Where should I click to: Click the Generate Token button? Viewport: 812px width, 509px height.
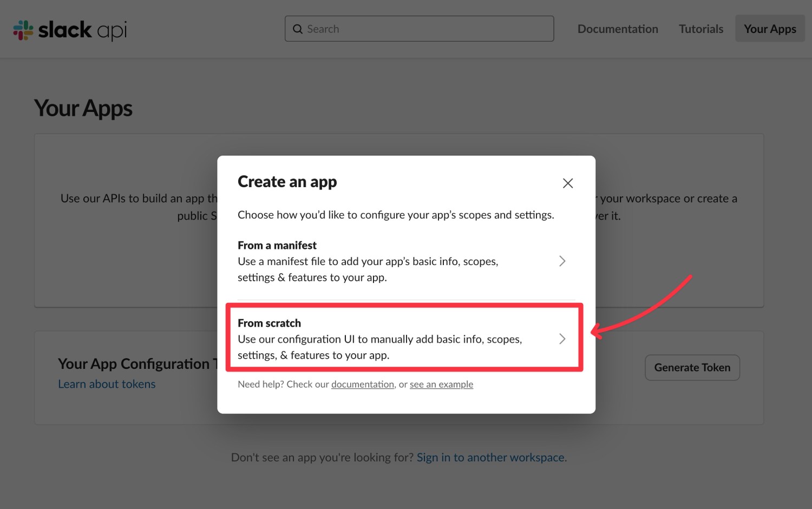692,368
